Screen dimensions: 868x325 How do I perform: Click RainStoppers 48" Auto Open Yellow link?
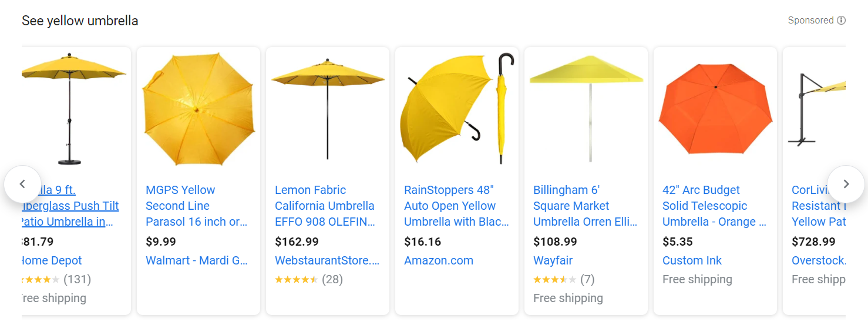coord(456,206)
